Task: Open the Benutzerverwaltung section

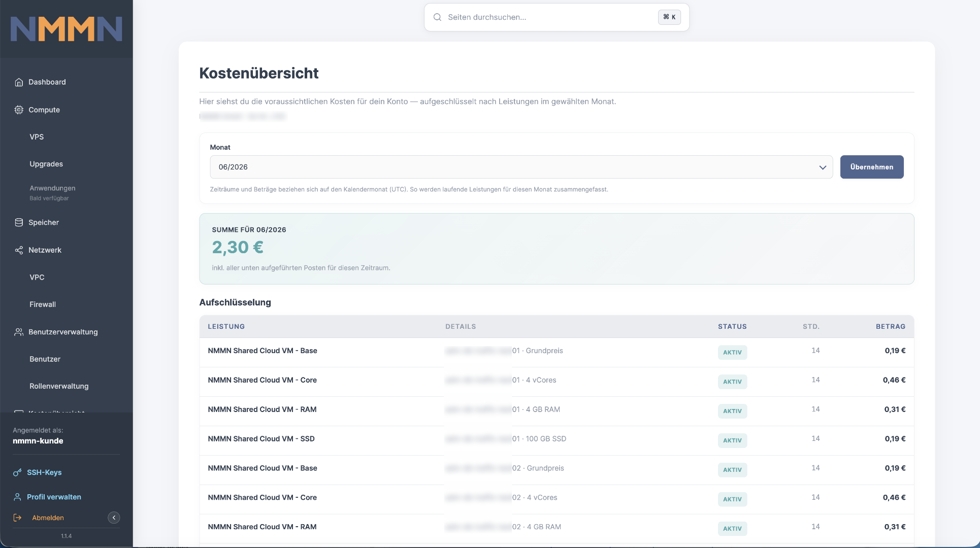Action: click(x=63, y=332)
